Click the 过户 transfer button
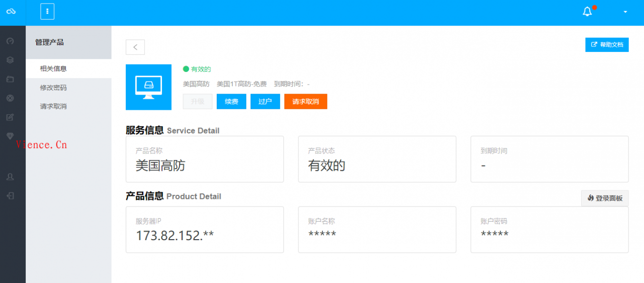 click(265, 101)
